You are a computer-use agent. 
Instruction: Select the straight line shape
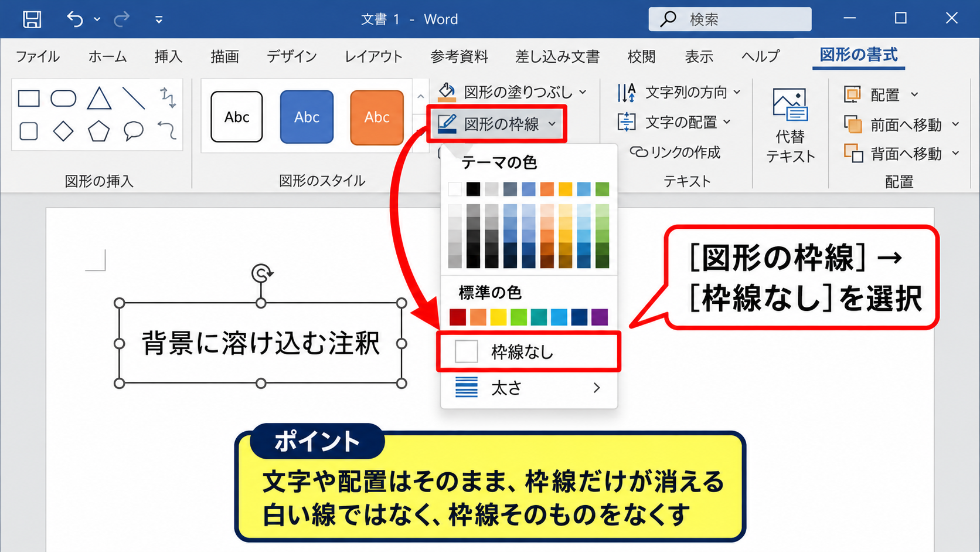click(x=134, y=98)
